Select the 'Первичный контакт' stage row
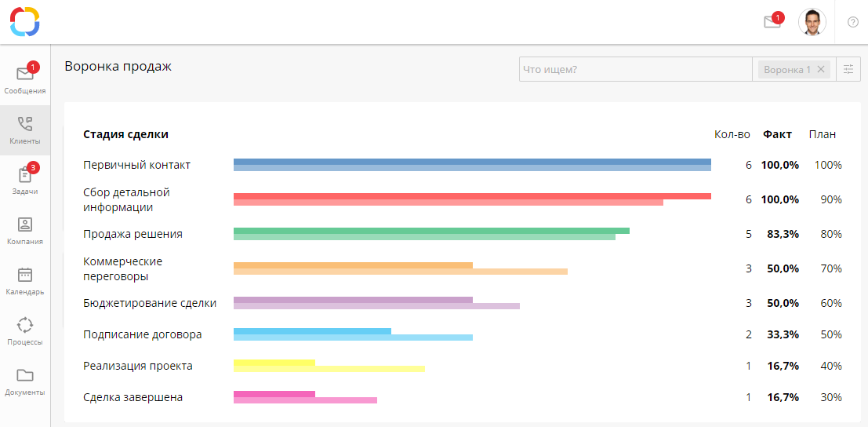This screenshot has width=868, height=427. (x=137, y=166)
